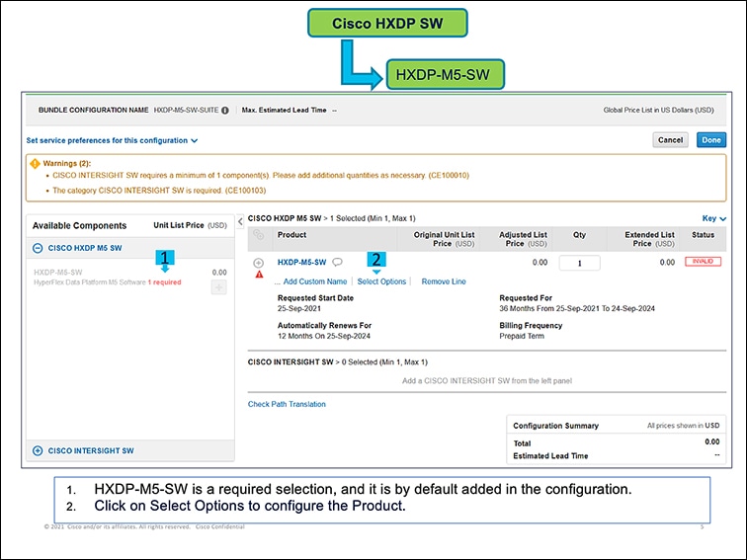Open the HXDP-M5-SW product link
The height and width of the screenshot is (560, 747).
click(x=302, y=263)
